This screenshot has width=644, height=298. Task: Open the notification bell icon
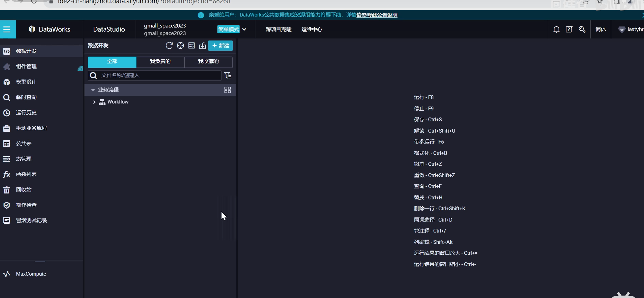coord(556,29)
